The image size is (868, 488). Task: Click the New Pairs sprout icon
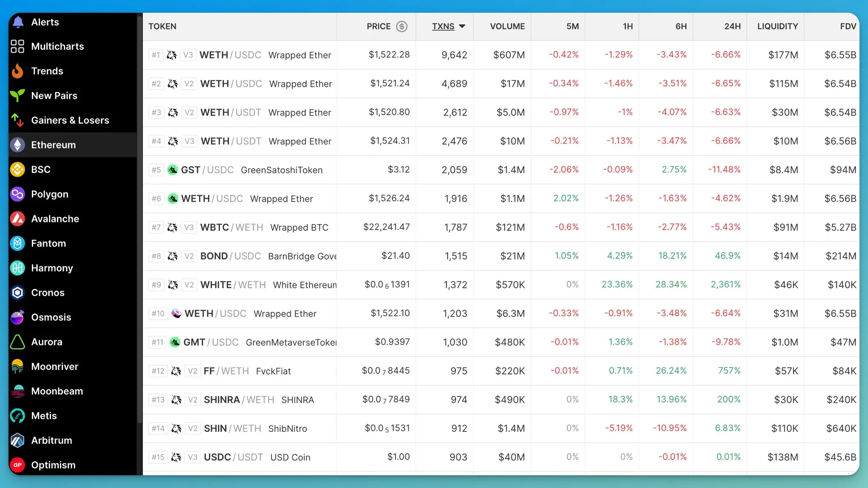[17, 96]
